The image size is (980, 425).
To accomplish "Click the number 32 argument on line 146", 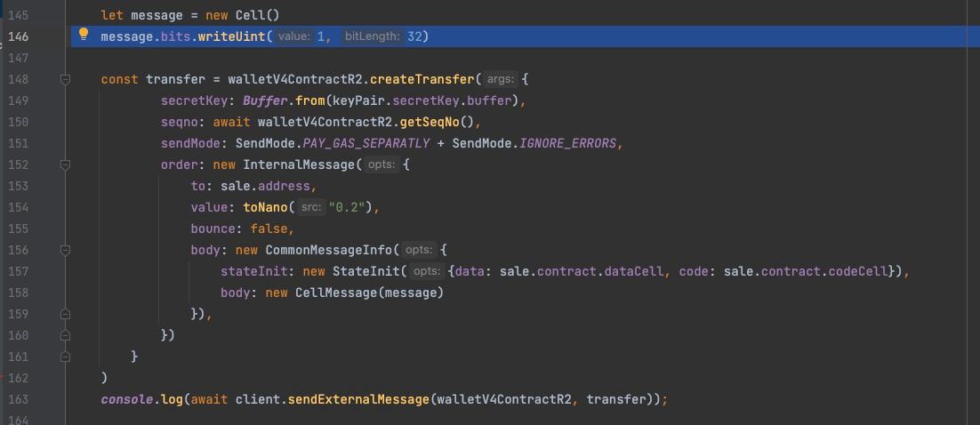I will tap(414, 36).
